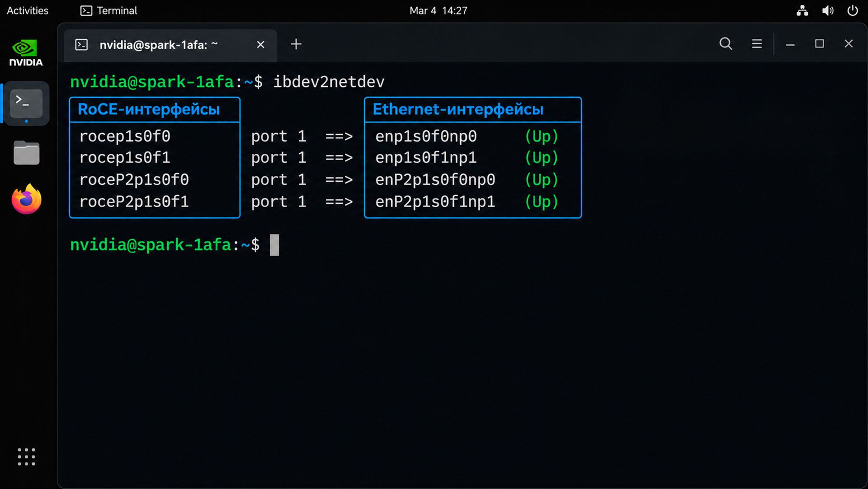Open the terminal search tool
This screenshot has width=868, height=489.
(x=726, y=44)
